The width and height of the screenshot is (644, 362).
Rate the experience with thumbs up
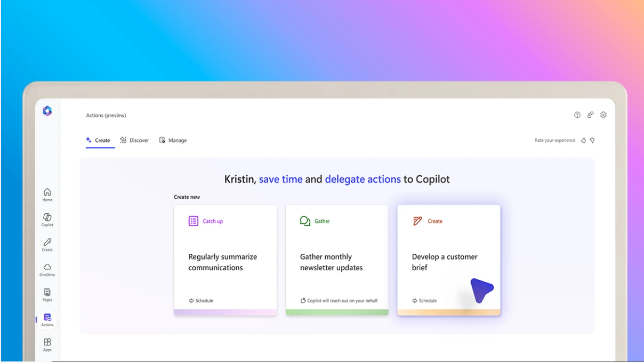(583, 140)
